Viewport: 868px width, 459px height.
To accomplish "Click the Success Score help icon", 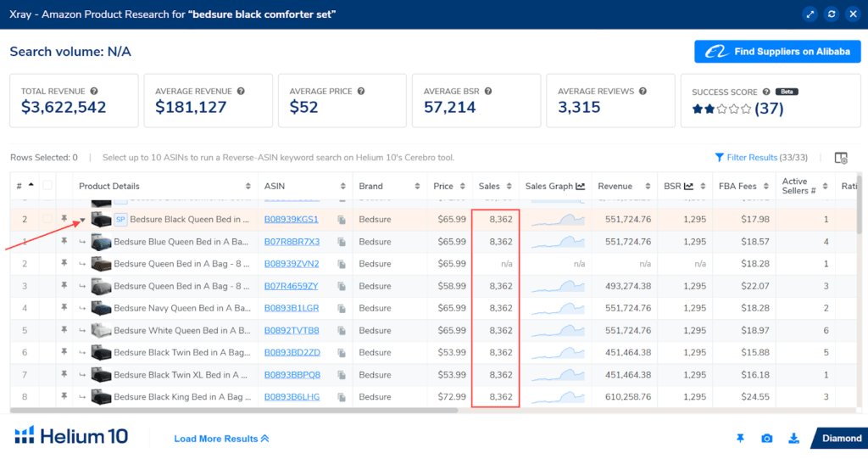I will coord(765,92).
